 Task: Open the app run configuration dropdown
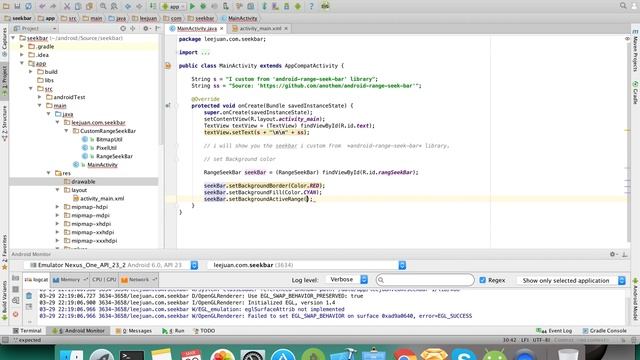point(173,6)
